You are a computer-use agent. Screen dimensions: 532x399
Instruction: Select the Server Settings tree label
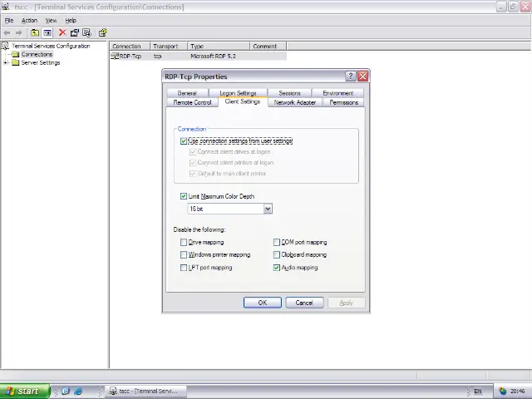click(41, 63)
